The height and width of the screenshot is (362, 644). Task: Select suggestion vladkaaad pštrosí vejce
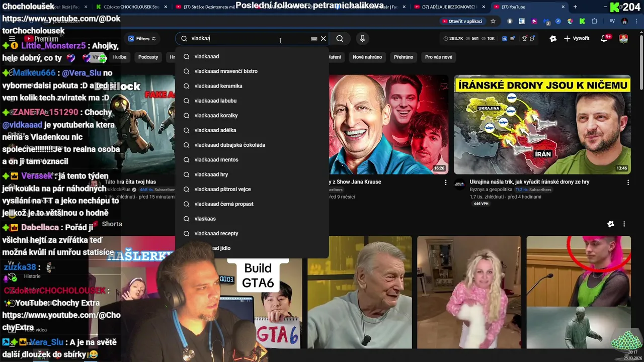(252, 189)
